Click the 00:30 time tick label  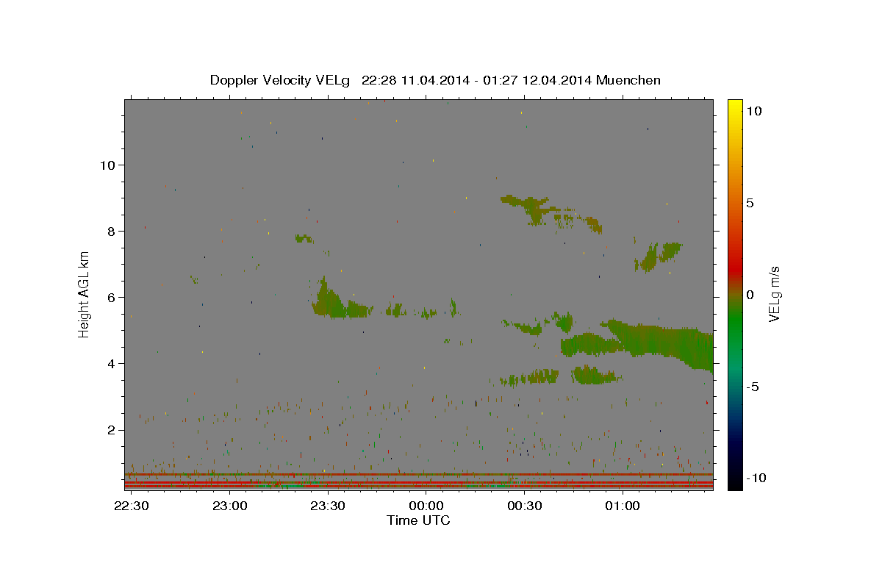click(524, 506)
